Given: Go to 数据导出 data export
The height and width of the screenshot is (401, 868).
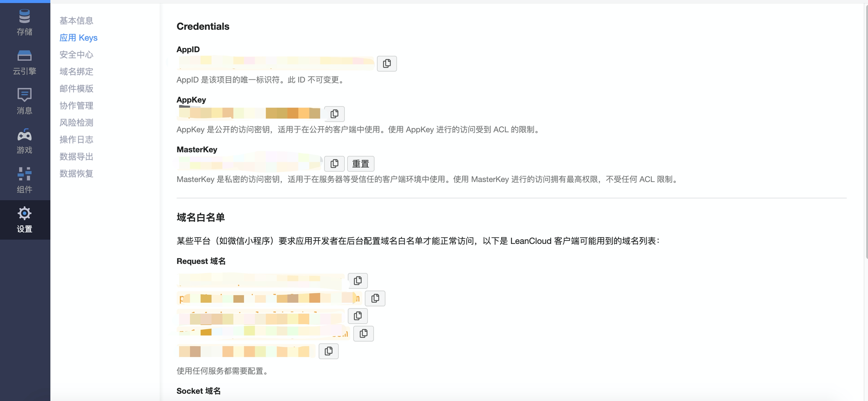Looking at the screenshot, I should point(76,156).
